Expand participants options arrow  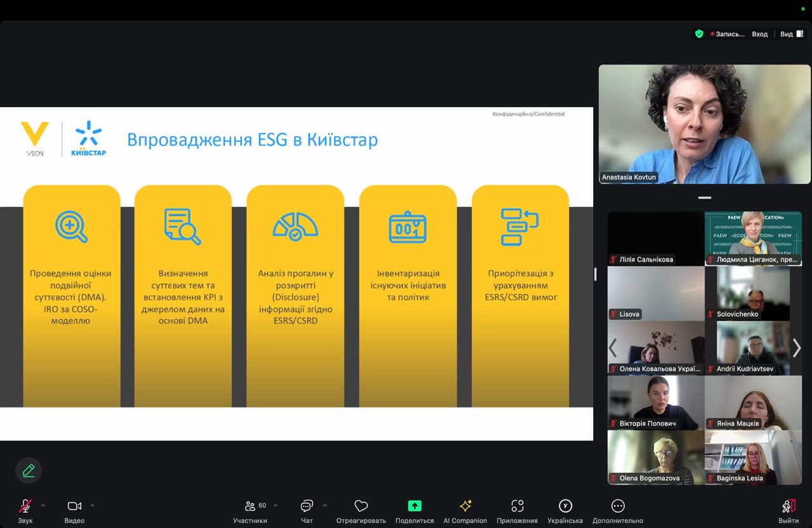pos(275,506)
